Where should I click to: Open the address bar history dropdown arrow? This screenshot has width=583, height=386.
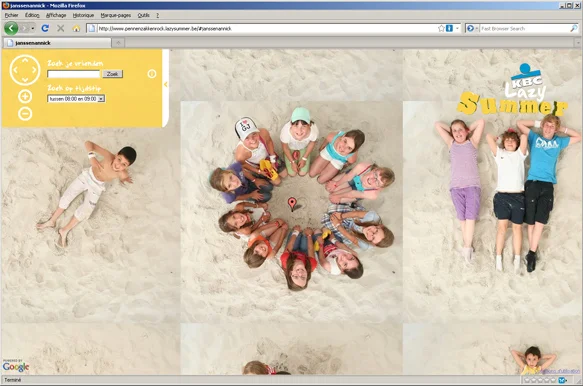(x=457, y=28)
